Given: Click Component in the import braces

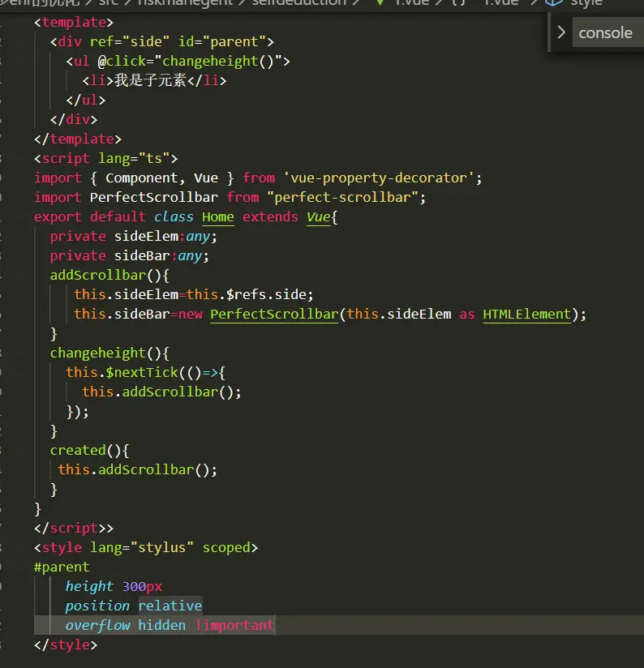Looking at the screenshot, I should click(x=141, y=178).
